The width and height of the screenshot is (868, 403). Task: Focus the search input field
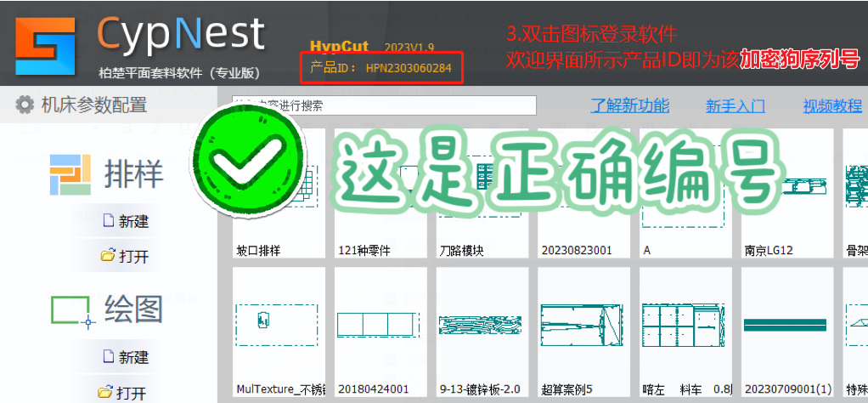coord(384,105)
